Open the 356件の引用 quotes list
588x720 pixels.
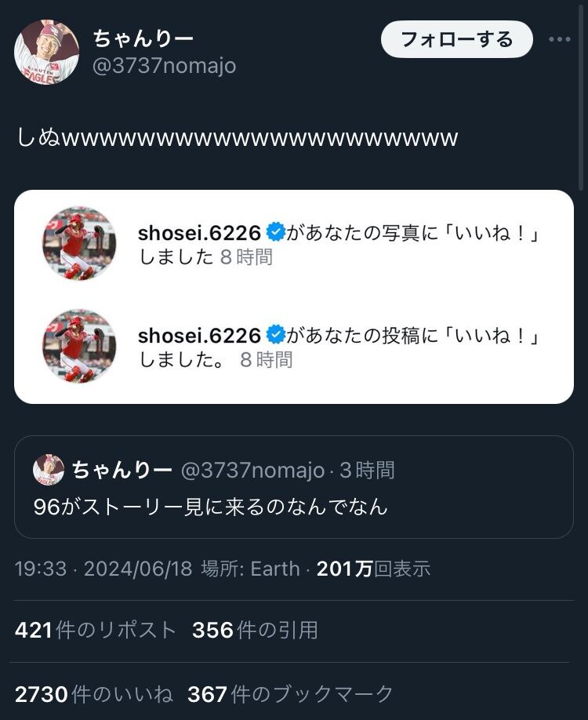[x=255, y=630]
